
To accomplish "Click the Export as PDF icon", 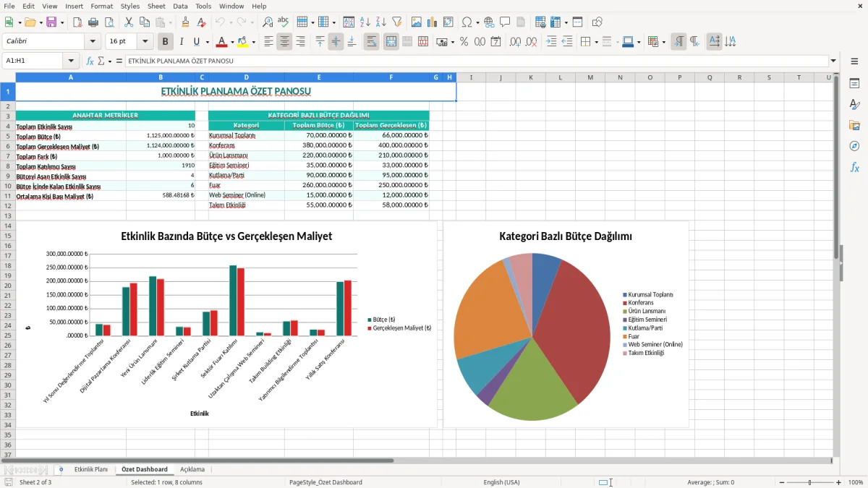I will pyautogui.click(x=77, y=22).
